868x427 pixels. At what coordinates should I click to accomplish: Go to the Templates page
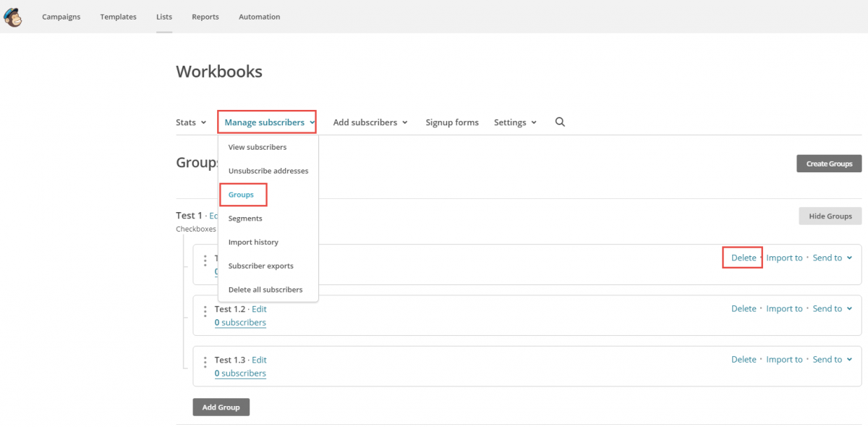(119, 17)
